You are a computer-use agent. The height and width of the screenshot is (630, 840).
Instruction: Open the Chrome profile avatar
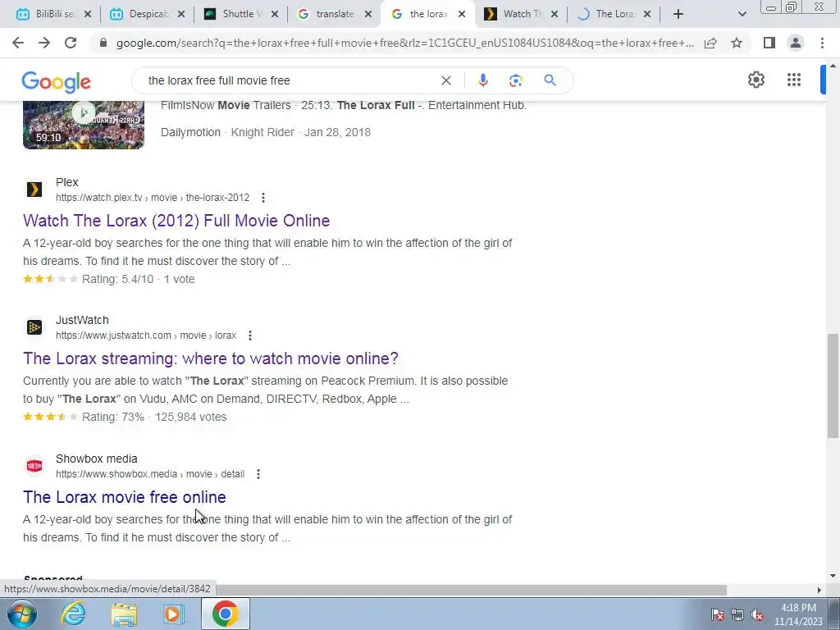pyautogui.click(x=796, y=43)
